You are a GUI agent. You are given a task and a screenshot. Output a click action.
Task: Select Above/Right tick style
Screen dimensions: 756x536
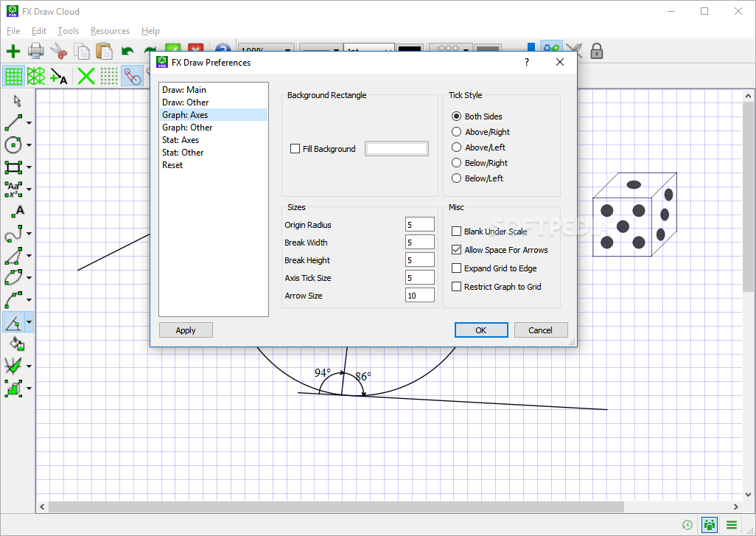pos(457,132)
